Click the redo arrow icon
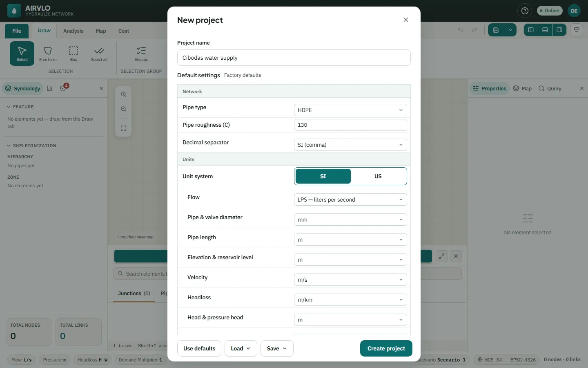Viewport: 588px width, 368px height. coord(474,30)
